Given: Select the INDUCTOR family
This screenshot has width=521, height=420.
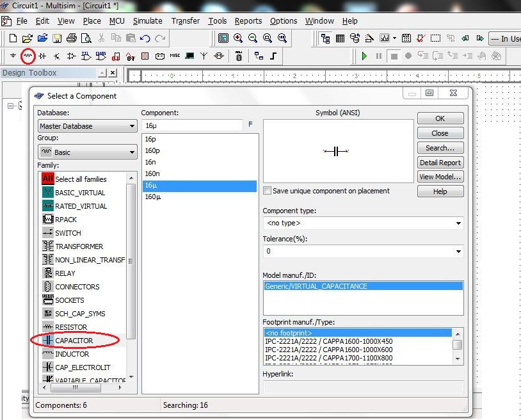Looking at the screenshot, I should tap(72, 354).
